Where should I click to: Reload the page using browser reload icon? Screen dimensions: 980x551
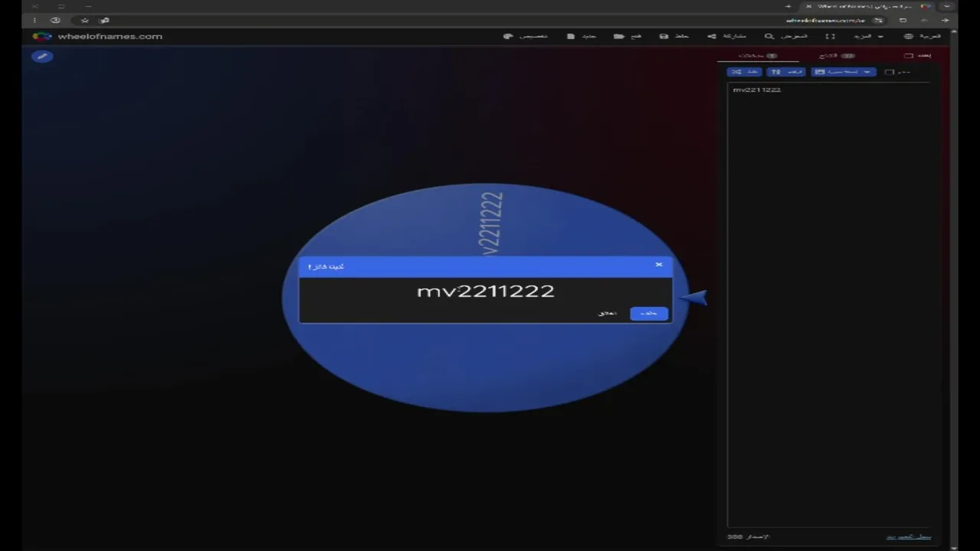[903, 21]
